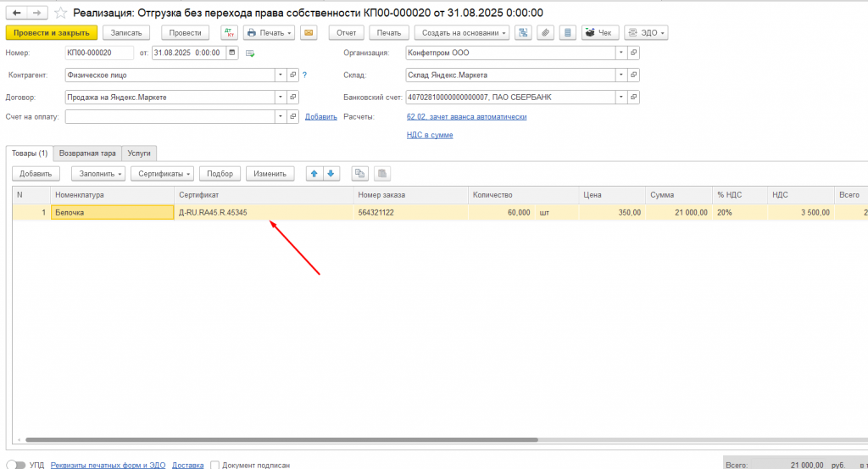Move row up with blue arrow

click(314, 173)
